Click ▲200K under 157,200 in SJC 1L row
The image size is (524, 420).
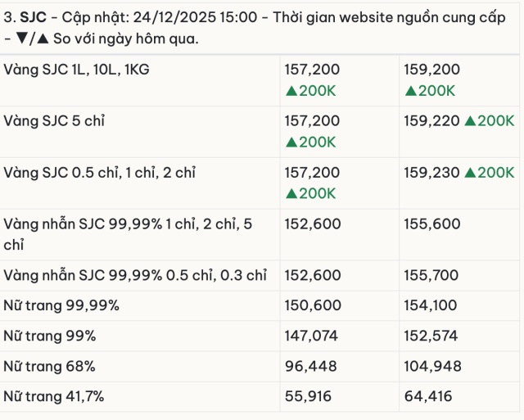[x=311, y=90]
